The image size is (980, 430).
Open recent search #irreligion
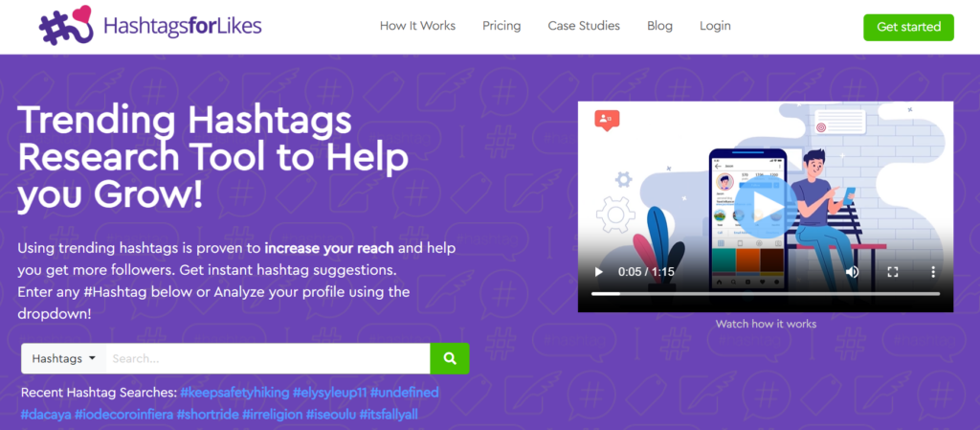pos(273,415)
